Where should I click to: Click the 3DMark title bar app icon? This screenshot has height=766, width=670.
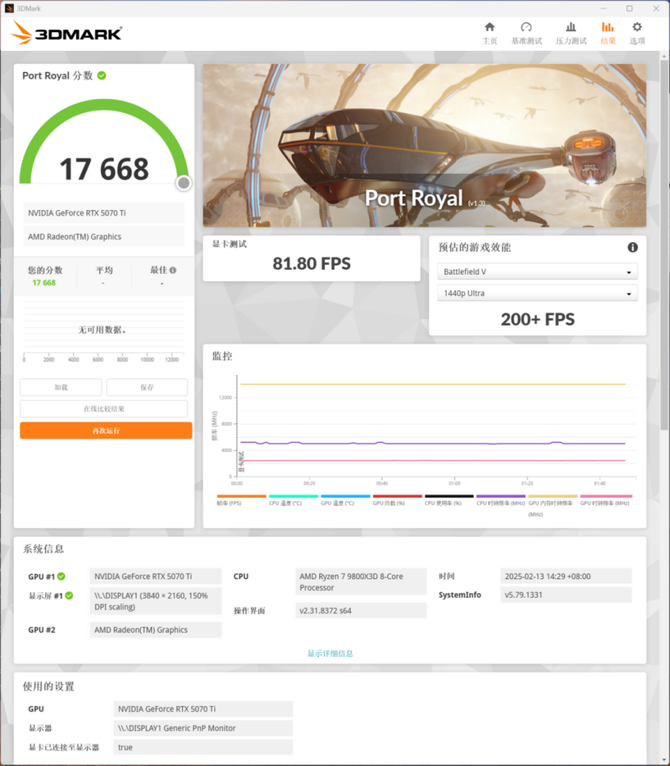[9, 8]
